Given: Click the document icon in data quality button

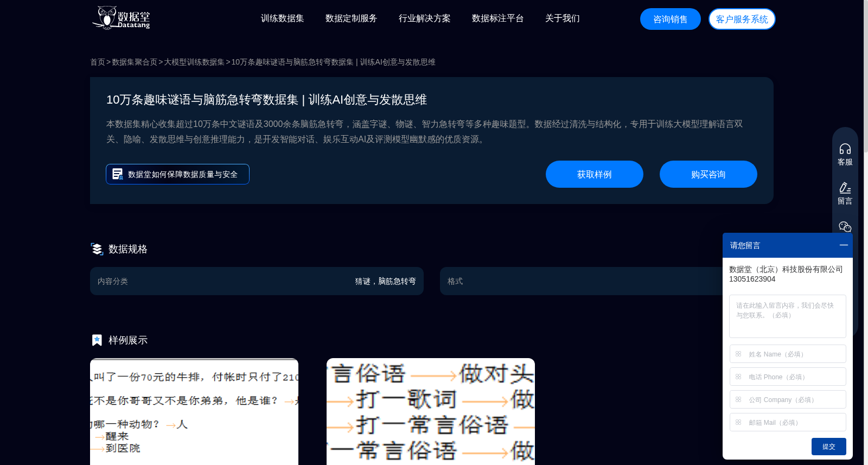Looking at the screenshot, I should tap(117, 174).
